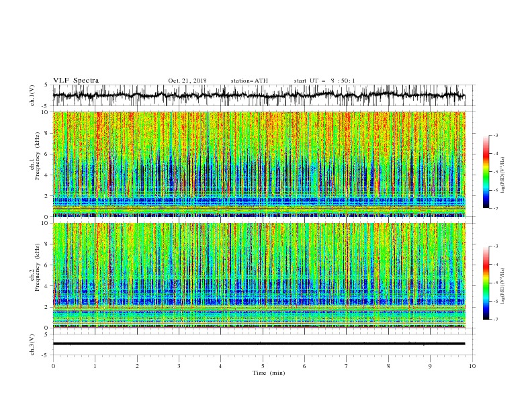
Task: Click the Time (min) axis label
Action: pos(269,373)
